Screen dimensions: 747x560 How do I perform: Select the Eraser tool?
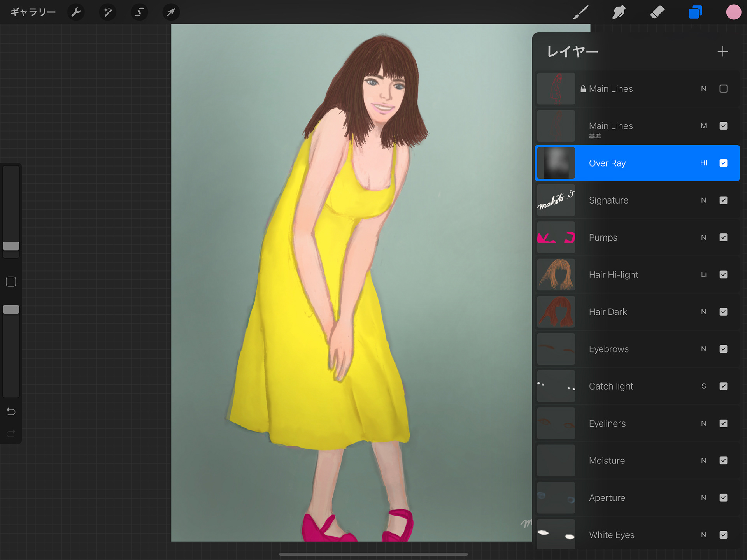(x=657, y=12)
